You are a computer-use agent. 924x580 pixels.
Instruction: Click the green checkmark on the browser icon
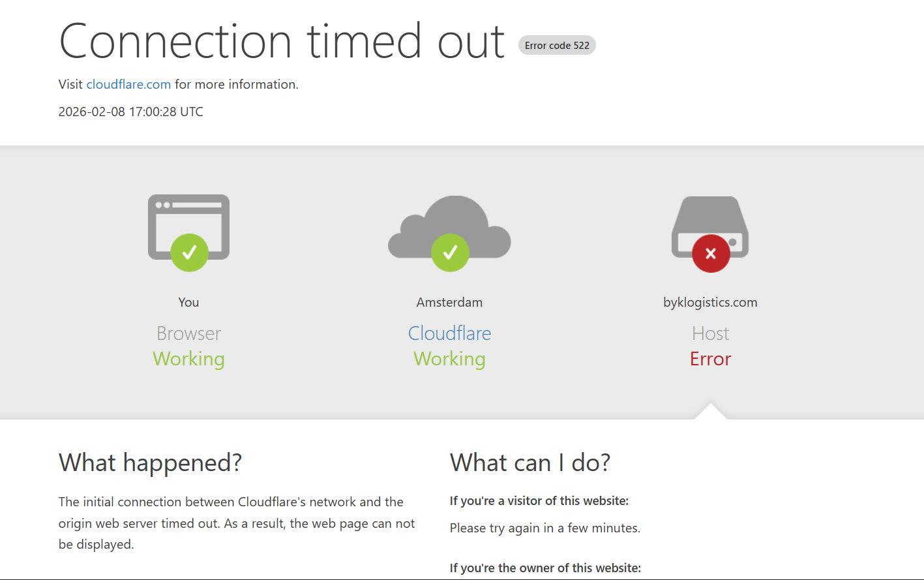click(190, 252)
